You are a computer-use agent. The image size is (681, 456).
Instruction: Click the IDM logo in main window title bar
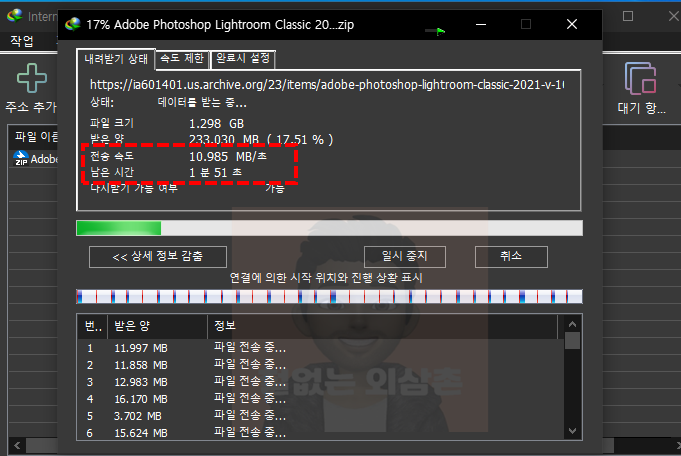click(x=14, y=16)
